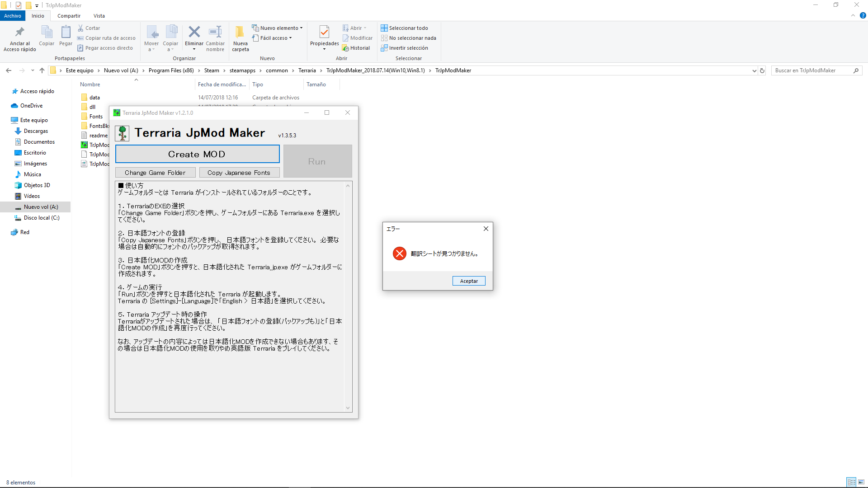This screenshot has width=868, height=488.
Task: Click Seleccionar todo
Action: (404, 28)
